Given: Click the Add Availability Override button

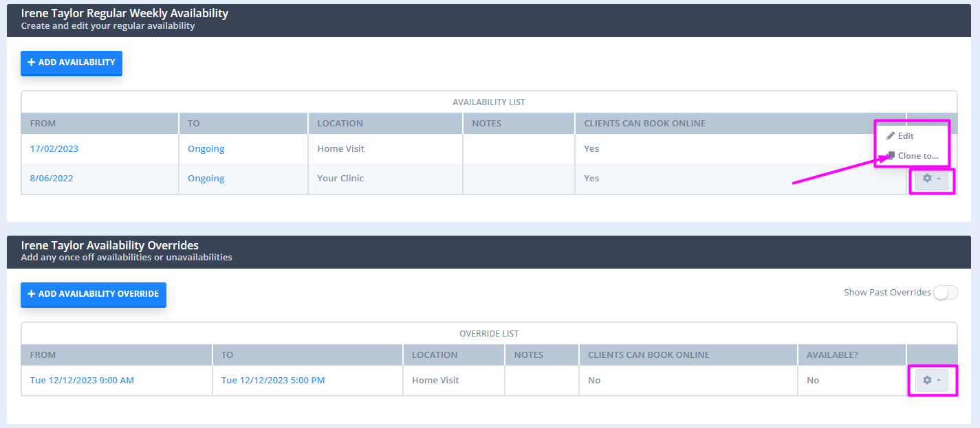Looking at the screenshot, I should pos(94,294).
